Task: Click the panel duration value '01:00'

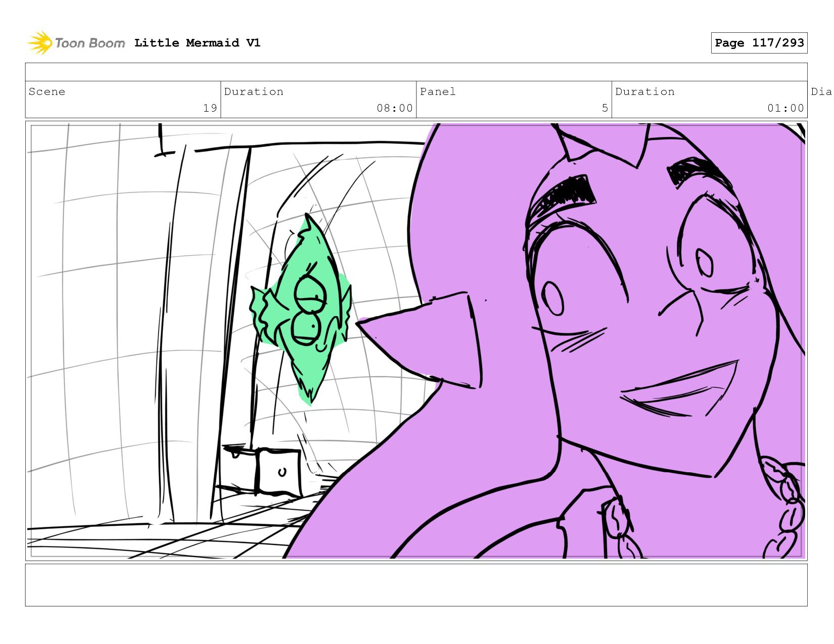Action: [785, 108]
